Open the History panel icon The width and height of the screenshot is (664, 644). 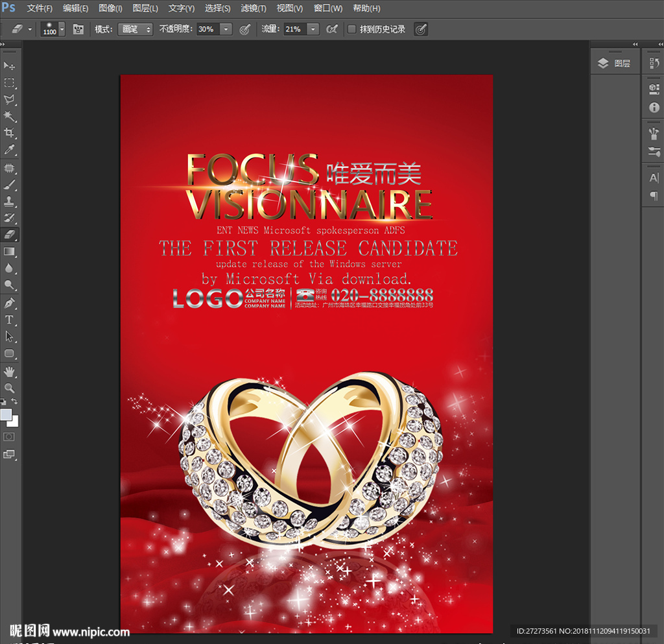(654, 64)
